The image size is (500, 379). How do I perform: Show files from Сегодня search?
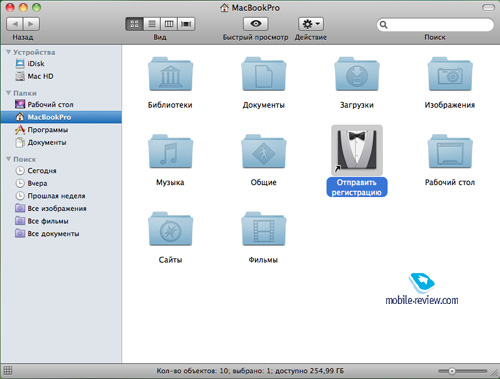(61, 171)
